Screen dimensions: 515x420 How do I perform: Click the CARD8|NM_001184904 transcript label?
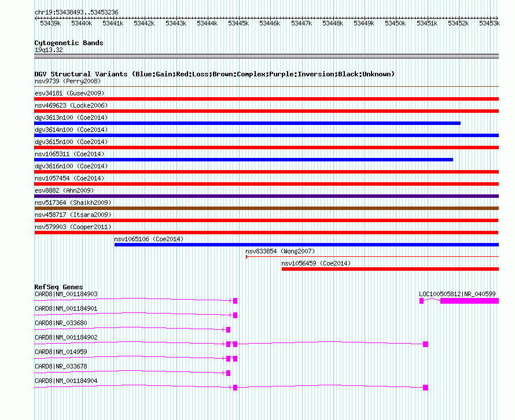(x=66, y=381)
